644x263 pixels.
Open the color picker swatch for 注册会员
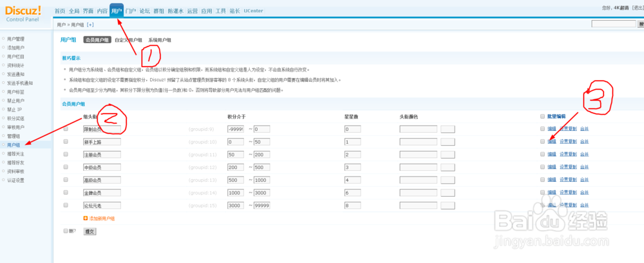[448, 155]
